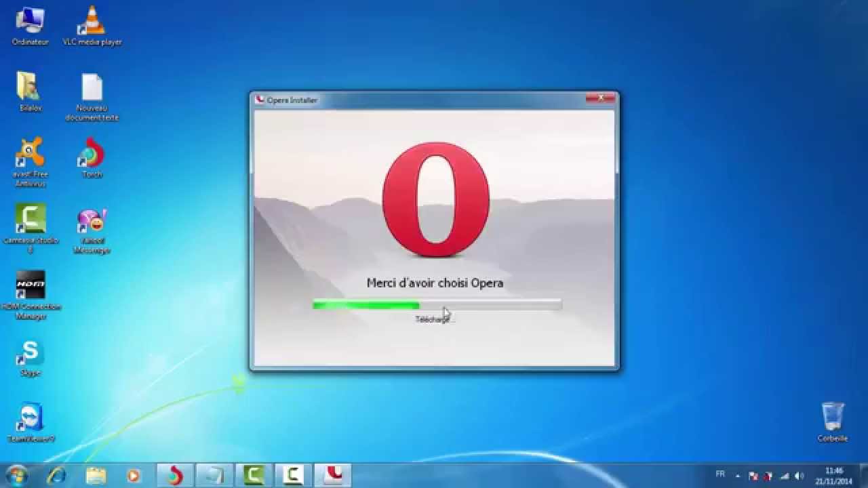Open the volume speaker icon in tray

tap(800, 476)
